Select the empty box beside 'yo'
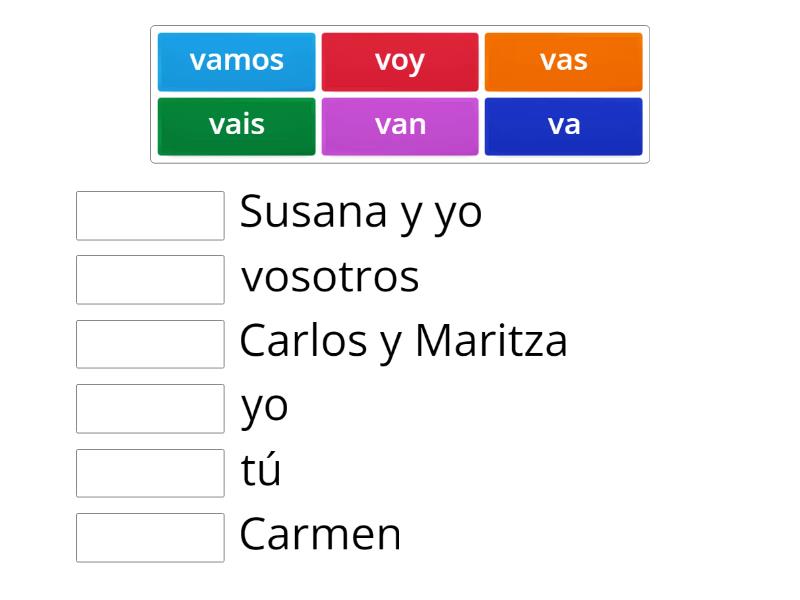Image resolution: width=800 pixels, height=600 pixels. (x=150, y=409)
